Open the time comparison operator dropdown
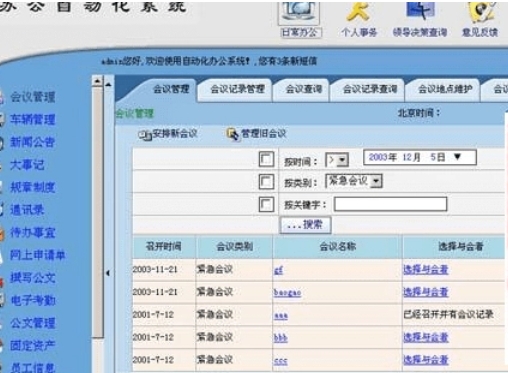 click(x=337, y=160)
